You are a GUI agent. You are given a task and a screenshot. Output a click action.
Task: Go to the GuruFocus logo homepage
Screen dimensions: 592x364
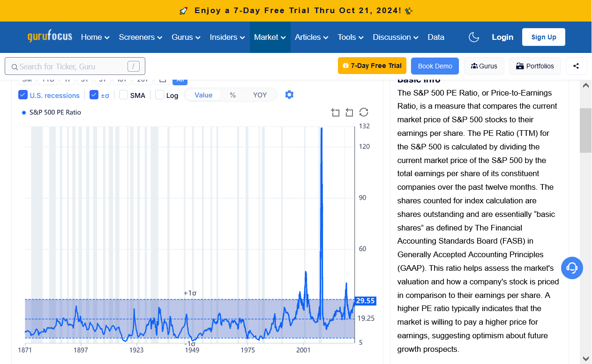pyautogui.click(x=50, y=37)
